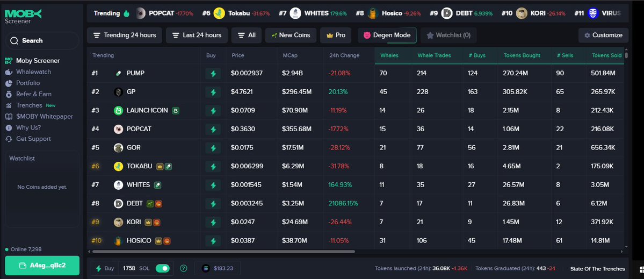Click the HOSICO pineapple avatar in the table
644x279 pixels.
[x=118, y=241]
